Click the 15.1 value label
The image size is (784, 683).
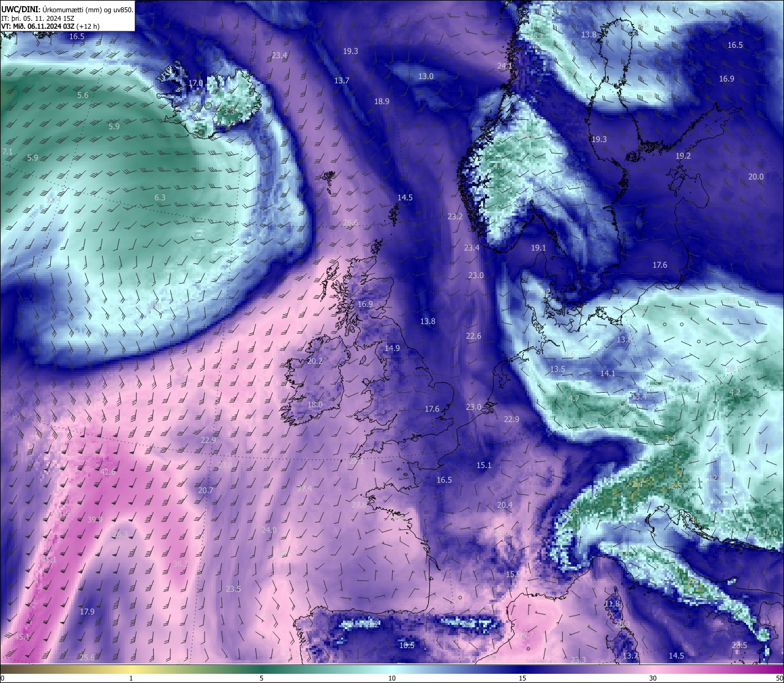click(484, 465)
